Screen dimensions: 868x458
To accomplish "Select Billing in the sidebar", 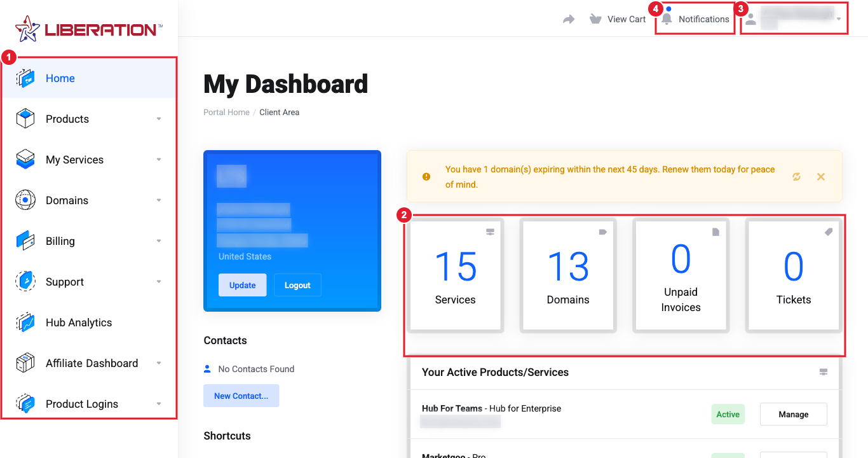I will pos(60,241).
